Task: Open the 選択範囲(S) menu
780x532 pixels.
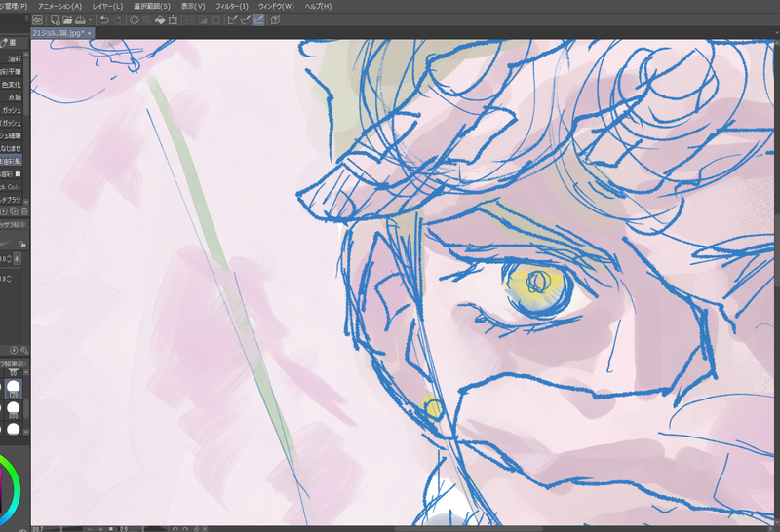Action: (152, 6)
